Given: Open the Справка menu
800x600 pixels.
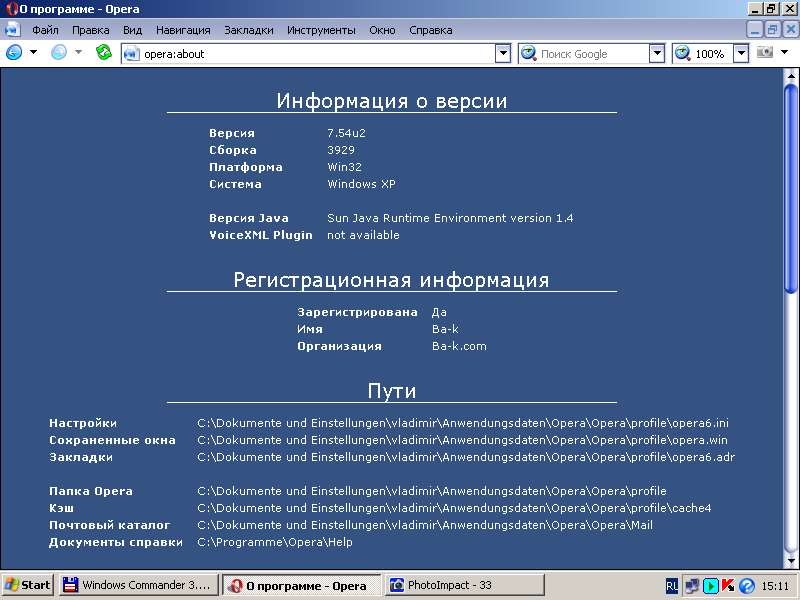Looking at the screenshot, I should pyautogui.click(x=431, y=30).
